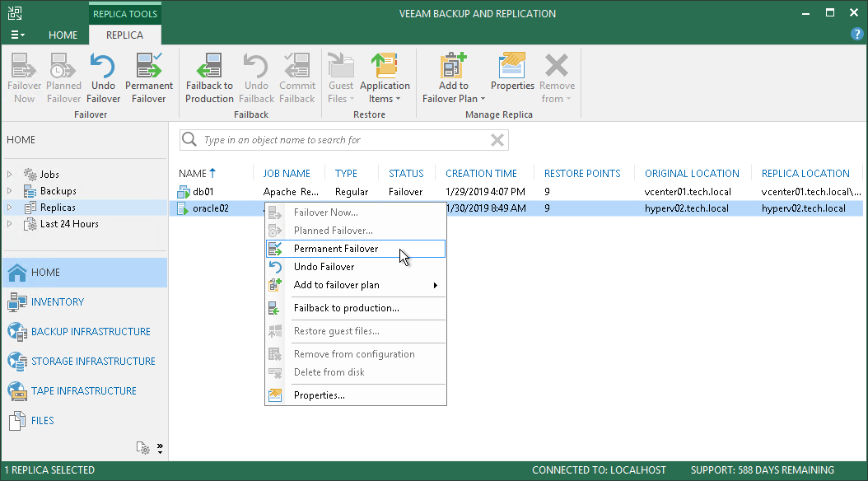The image size is (868, 481).
Task: Click Undo Failover ribbon icon
Action: 103,78
